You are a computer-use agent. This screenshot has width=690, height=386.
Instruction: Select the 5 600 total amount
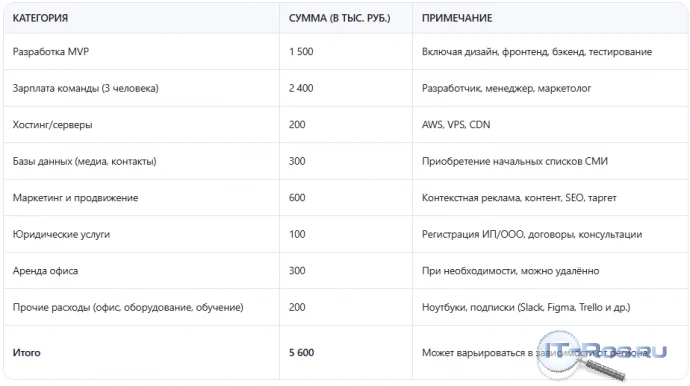coord(301,353)
